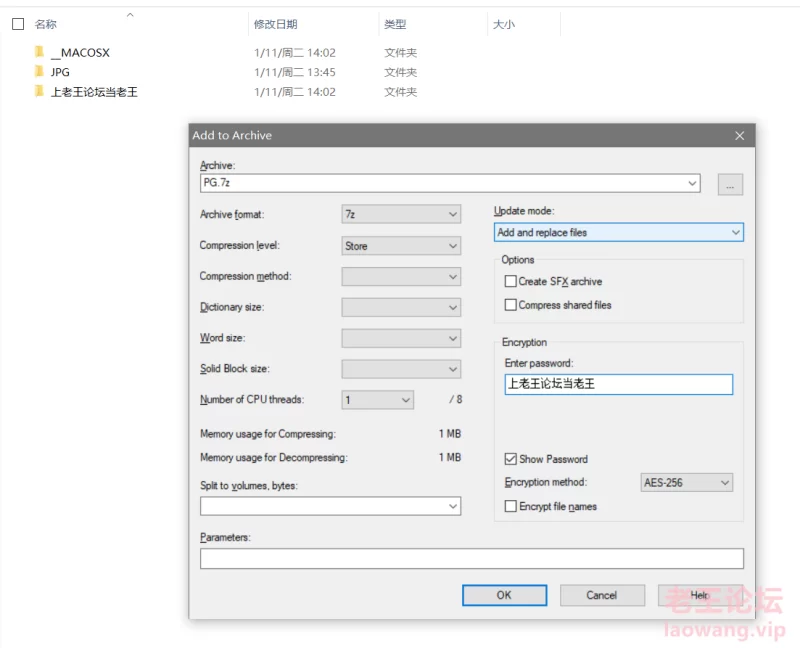Click the __MACOSX folder icon
The height and width of the screenshot is (648, 800).
pos(39,52)
